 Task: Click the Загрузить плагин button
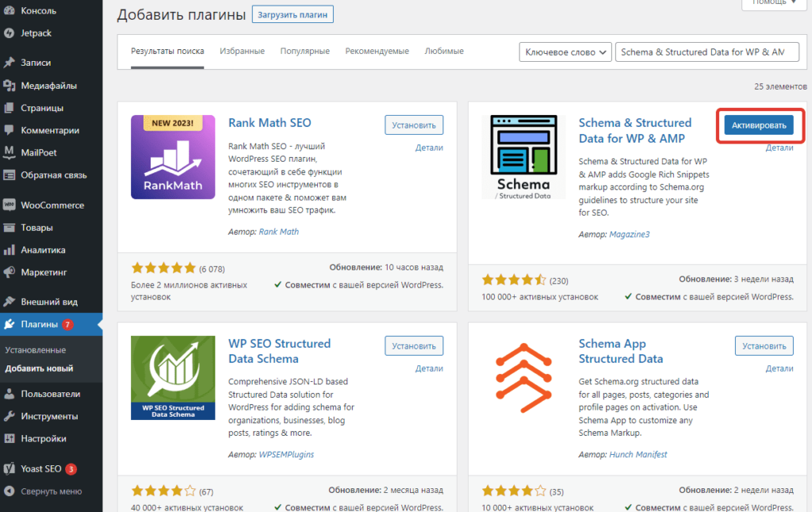pos(293,14)
